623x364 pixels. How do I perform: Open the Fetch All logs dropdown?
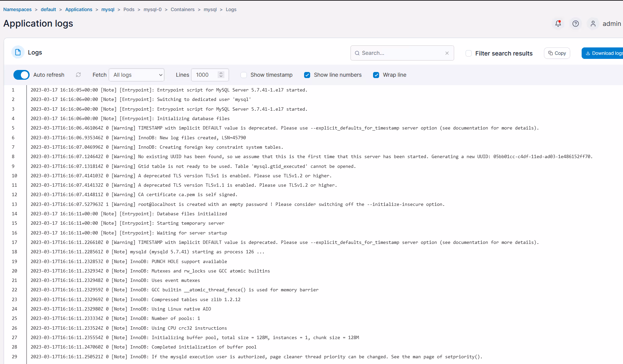click(x=137, y=75)
